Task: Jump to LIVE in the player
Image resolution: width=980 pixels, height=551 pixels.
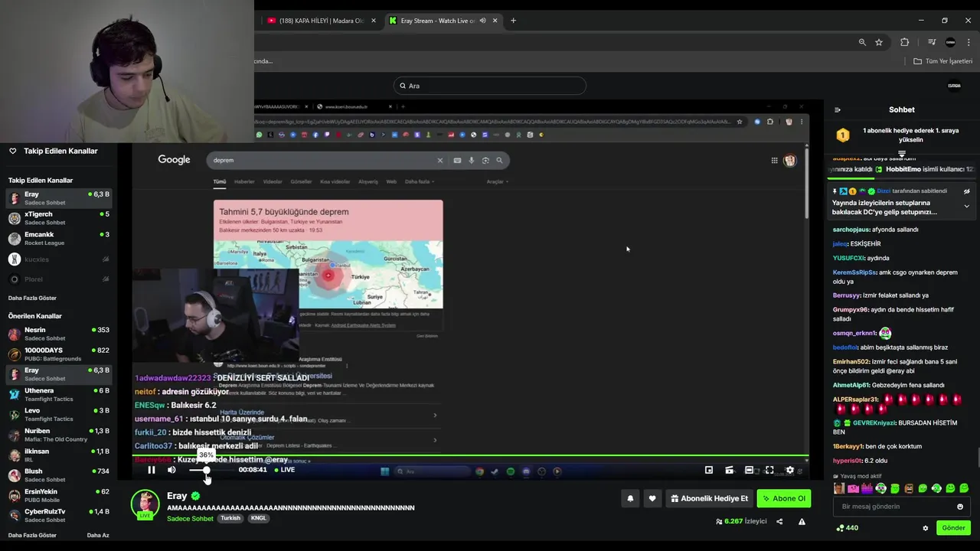Action: point(285,470)
